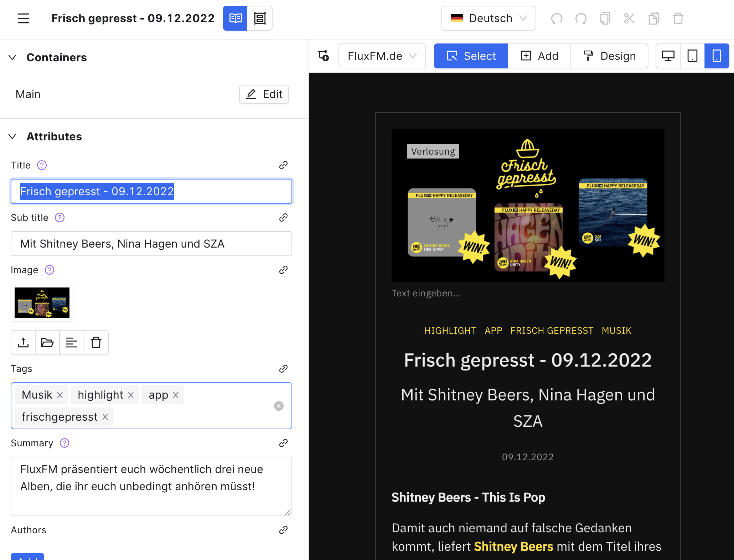
Task: Click the Sub title input field
Action: (x=151, y=244)
